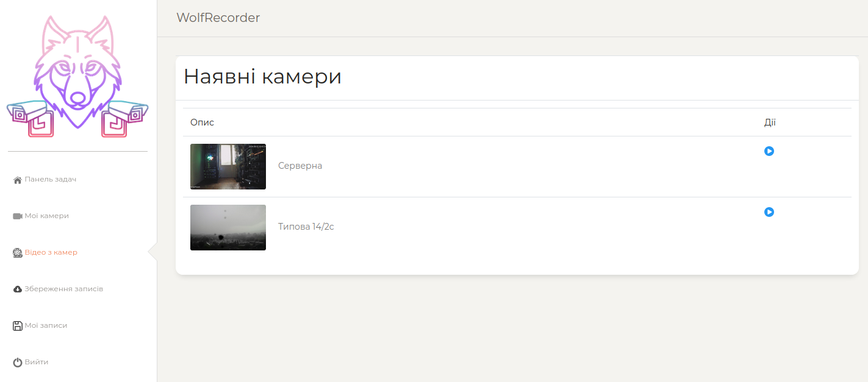868x382 pixels.
Task: Click the Серверна camera name
Action: (x=300, y=166)
